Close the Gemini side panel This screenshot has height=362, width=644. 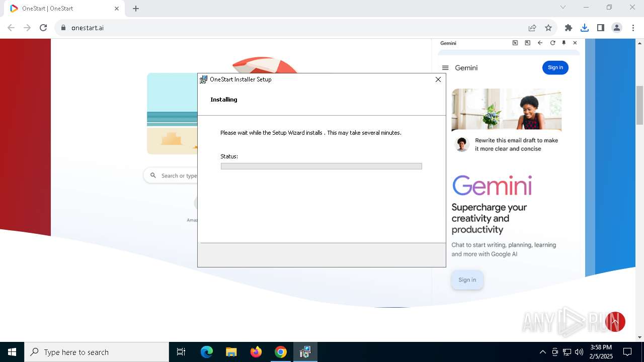tap(575, 43)
